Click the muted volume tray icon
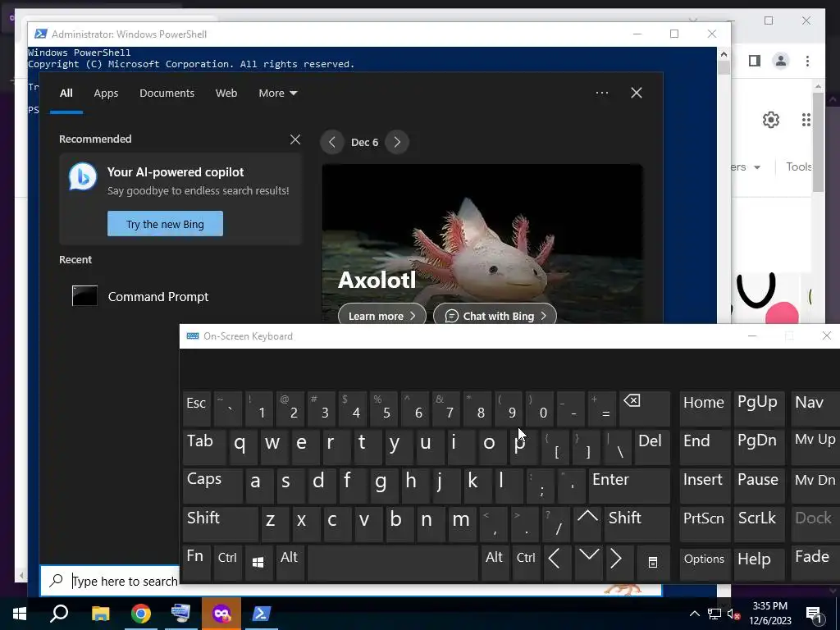The height and width of the screenshot is (630, 840). [x=733, y=614]
